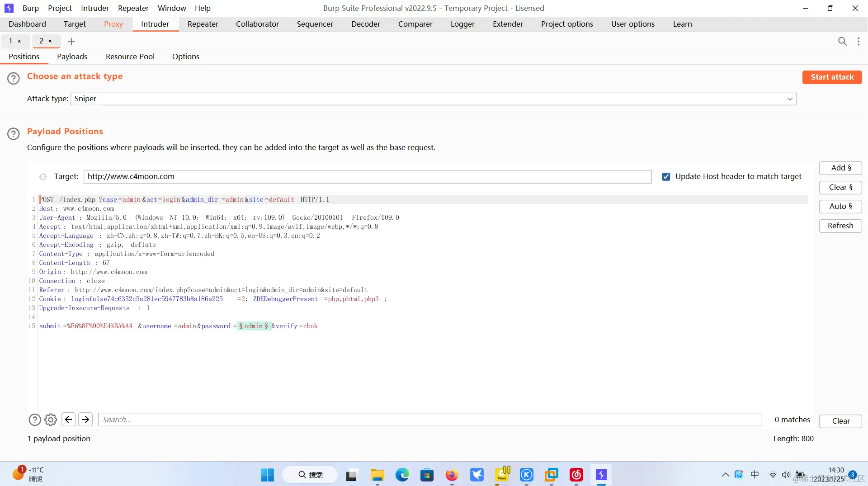Screen dimensions: 868x486
Task: Open Microsoft Store from taskbar
Action: pos(427,475)
